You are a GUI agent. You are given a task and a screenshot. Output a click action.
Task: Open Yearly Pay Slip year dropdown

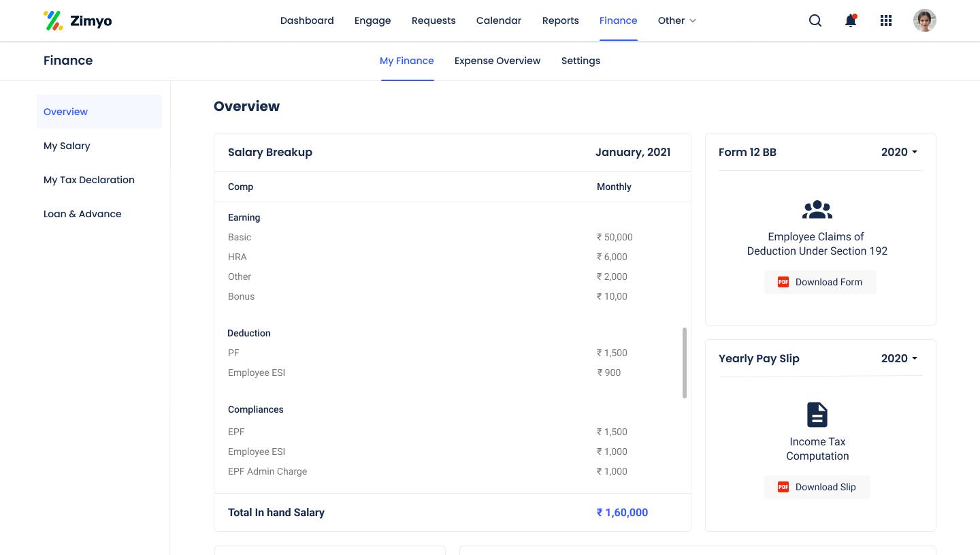click(899, 358)
